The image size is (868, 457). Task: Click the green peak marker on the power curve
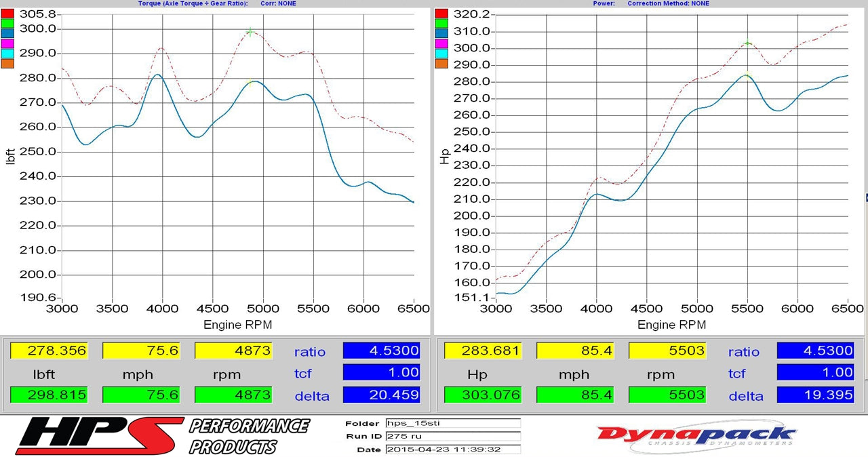tap(746, 43)
